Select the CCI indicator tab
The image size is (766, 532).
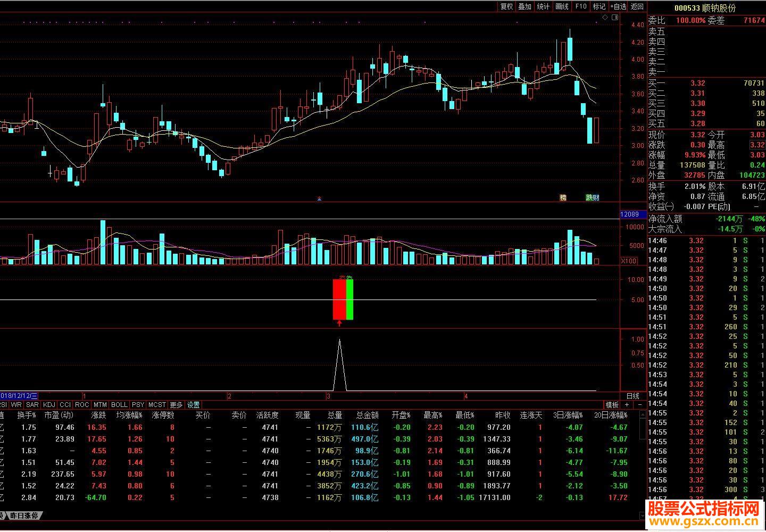pos(65,405)
